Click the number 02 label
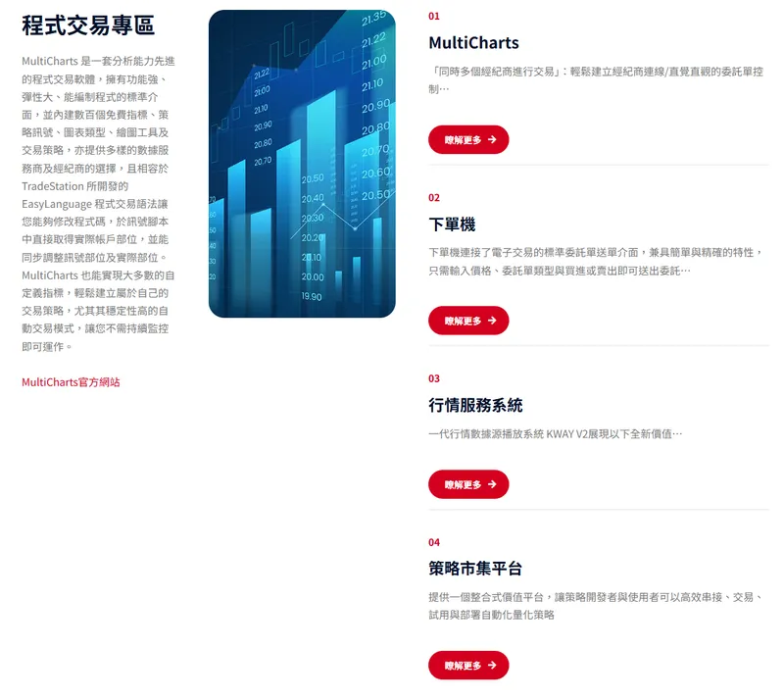 click(434, 197)
